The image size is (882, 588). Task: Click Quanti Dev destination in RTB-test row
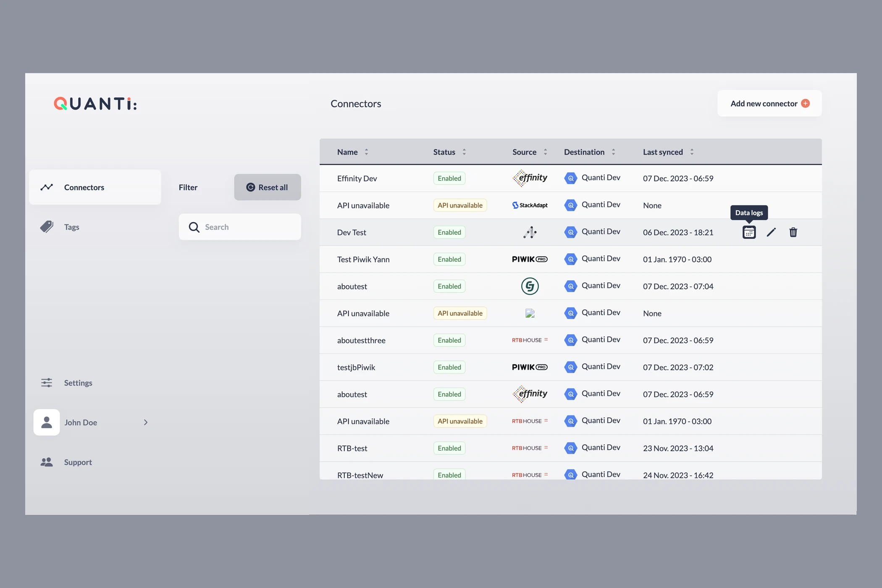point(601,447)
